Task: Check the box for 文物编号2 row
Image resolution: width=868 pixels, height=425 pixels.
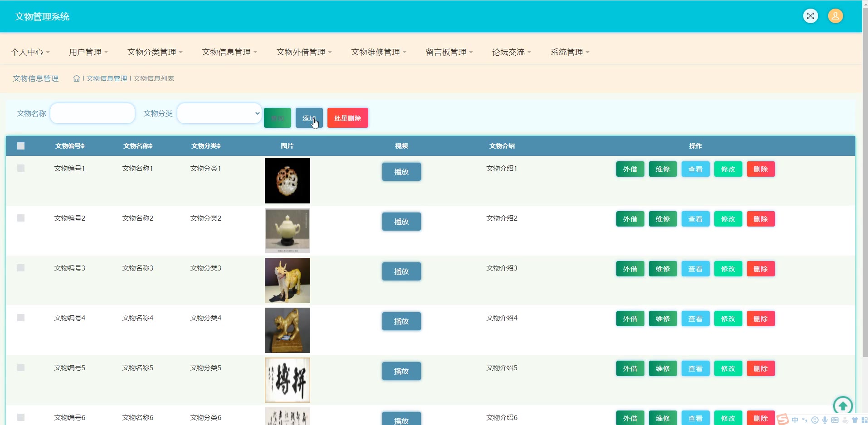Action: click(21, 218)
